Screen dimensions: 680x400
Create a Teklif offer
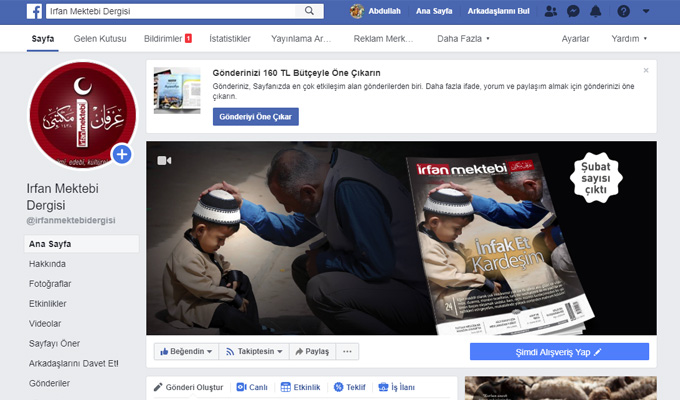(350, 387)
